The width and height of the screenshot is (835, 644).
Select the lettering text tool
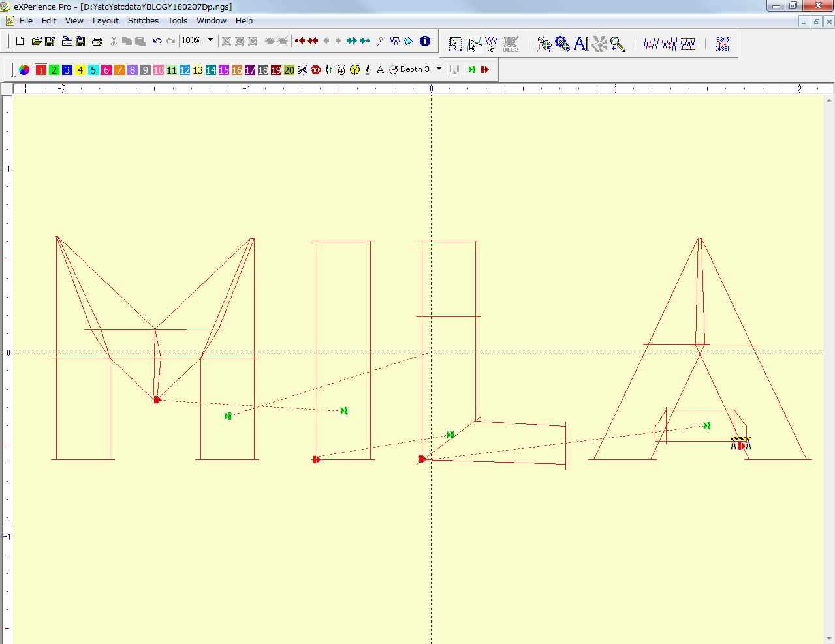click(x=580, y=44)
